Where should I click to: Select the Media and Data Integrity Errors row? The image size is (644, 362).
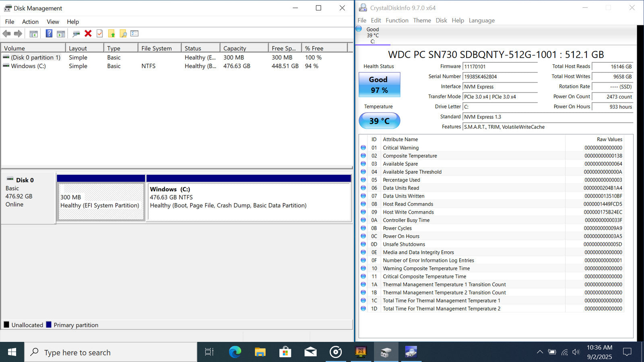coord(491,252)
